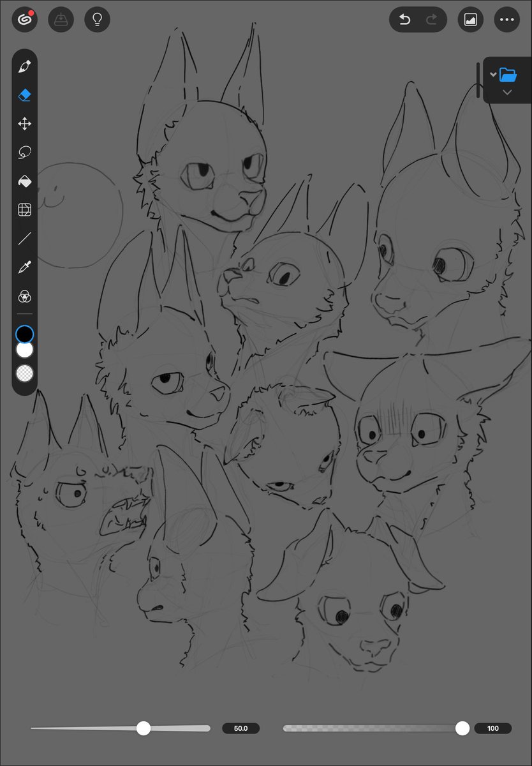Click the opacity slider knob

pos(462,728)
